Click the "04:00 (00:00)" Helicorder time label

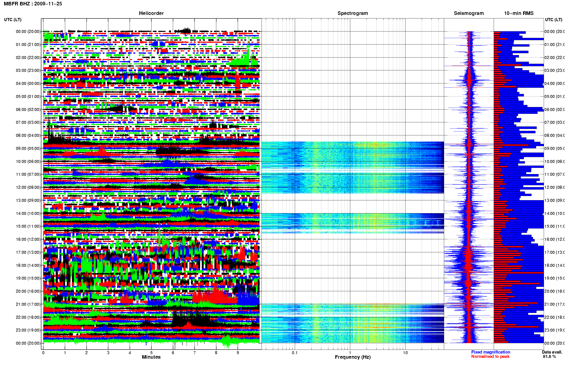click(x=28, y=83)
